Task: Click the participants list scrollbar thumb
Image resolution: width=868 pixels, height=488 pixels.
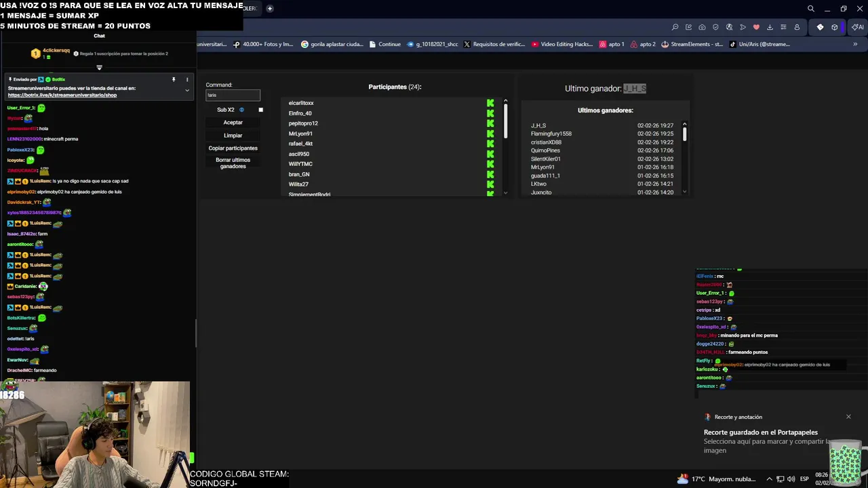Action: tap(505, 121)
